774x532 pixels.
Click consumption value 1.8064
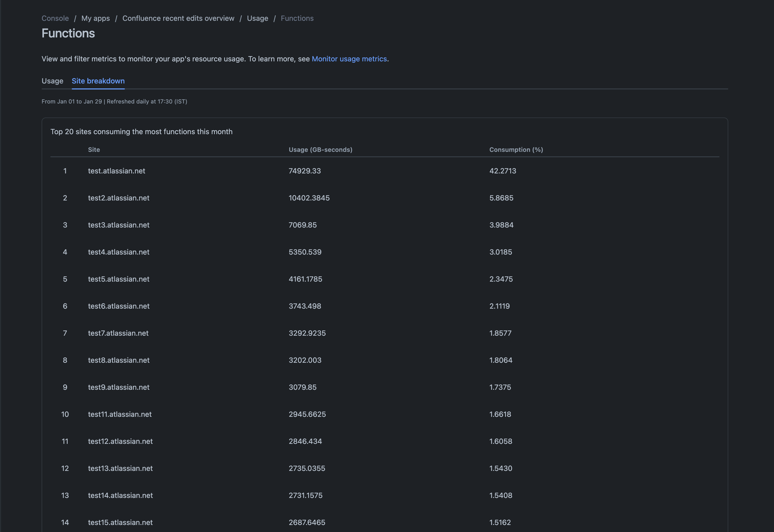coord(501,360)
